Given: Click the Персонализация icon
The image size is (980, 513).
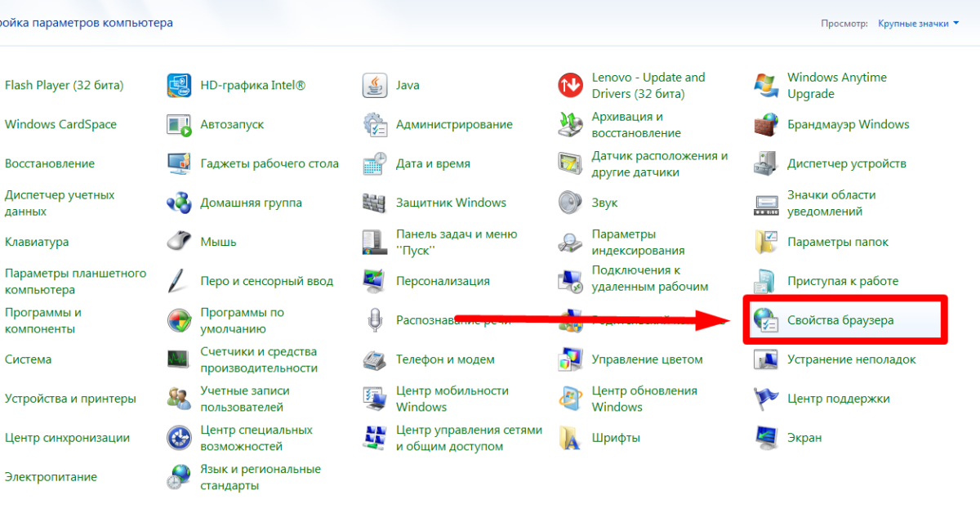Looking at the screenshot, I should [375, 281].
